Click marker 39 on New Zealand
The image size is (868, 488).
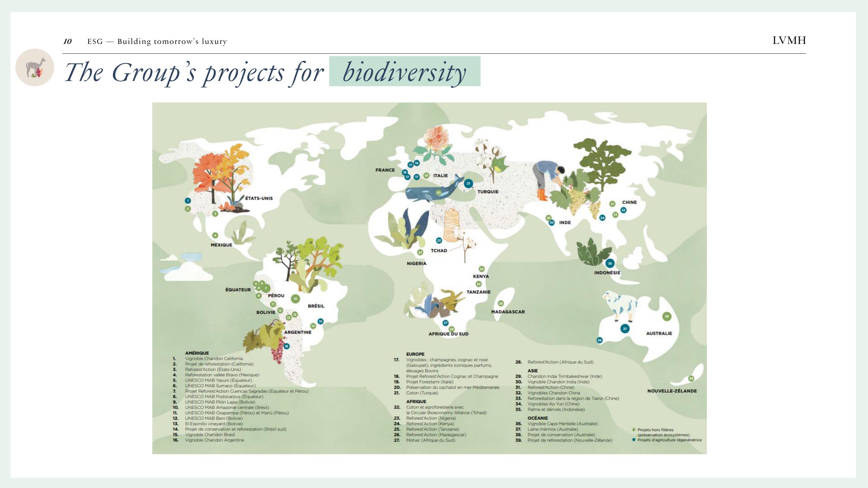[x=691, y=379]
